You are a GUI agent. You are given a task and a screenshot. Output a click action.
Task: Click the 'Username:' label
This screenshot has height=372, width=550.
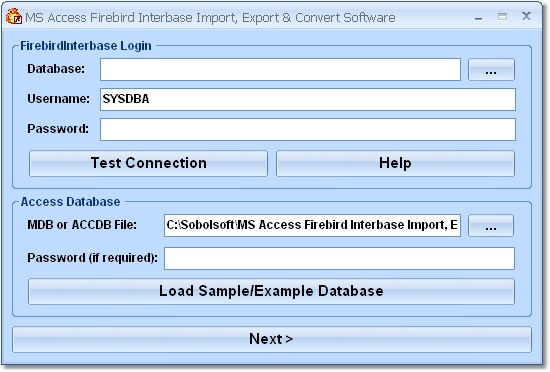pos(59,99)
